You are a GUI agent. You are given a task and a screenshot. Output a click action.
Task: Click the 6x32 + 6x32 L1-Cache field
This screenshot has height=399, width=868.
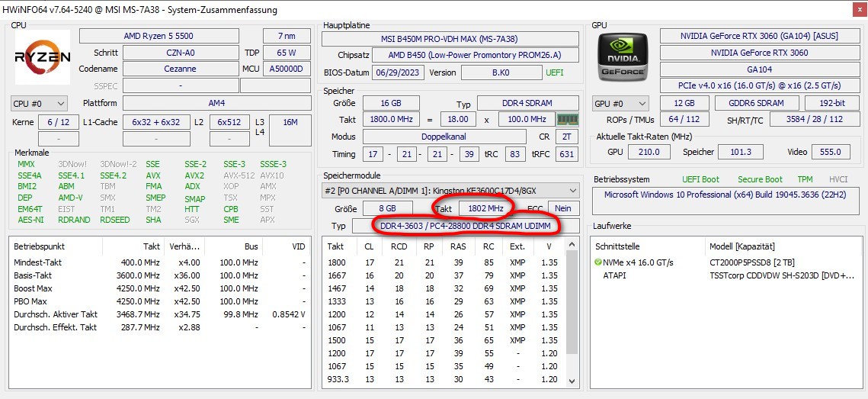coord(155,123)
